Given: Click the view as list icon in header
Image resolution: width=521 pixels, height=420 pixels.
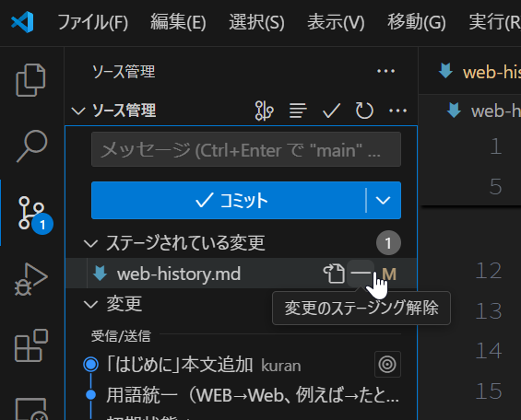Looking at the screenshot, I should [x=298, y=111].
